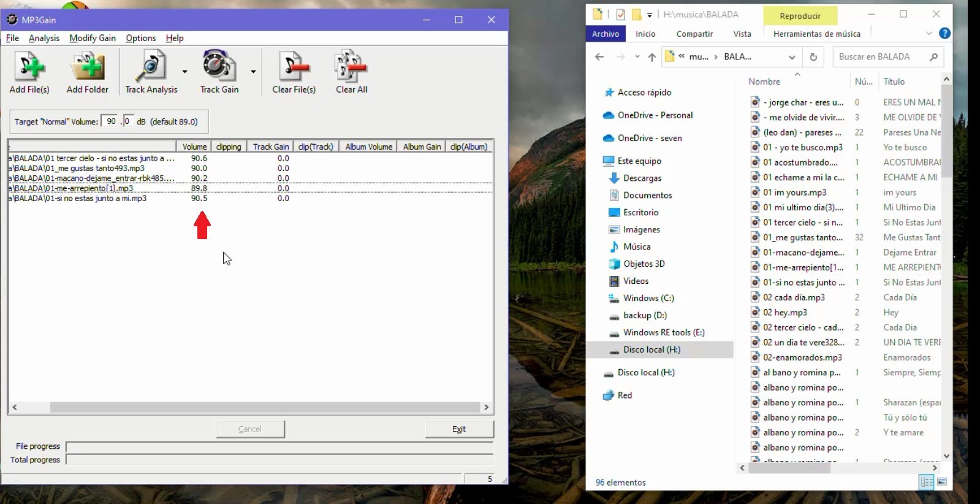This screenshot has width=980, height=504.
Task: Open the Track Gain dropdown arrow
Action: tap(253, 72)
